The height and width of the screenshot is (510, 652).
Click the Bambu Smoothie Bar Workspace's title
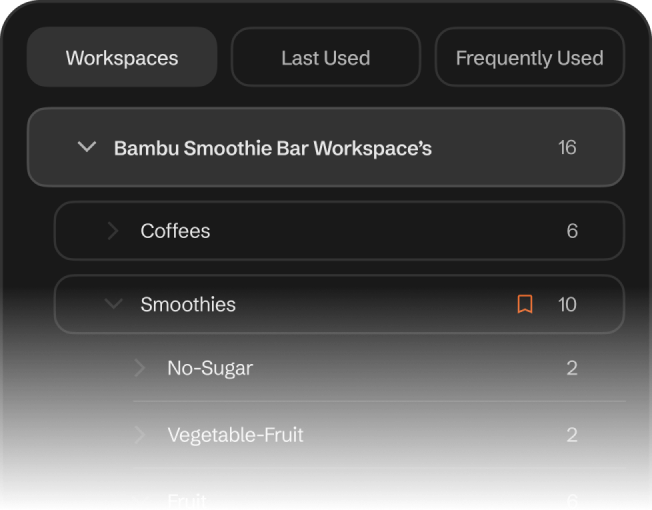click(x=273, y=148)
